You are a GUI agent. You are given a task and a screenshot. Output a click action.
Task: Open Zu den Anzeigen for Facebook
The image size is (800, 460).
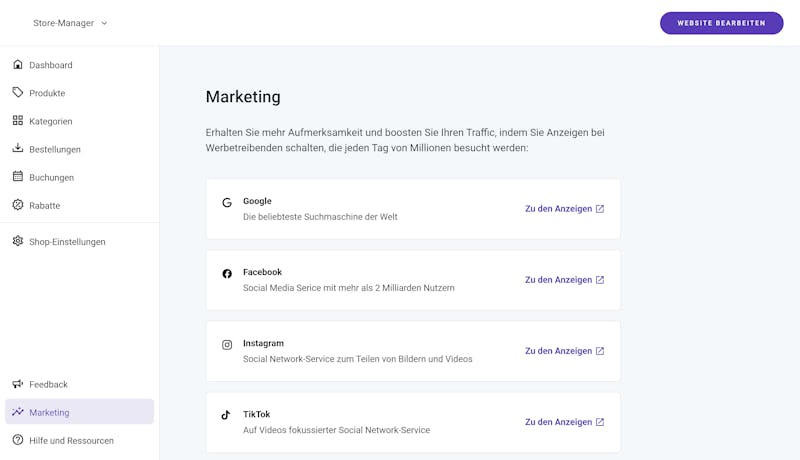(564, 279)
